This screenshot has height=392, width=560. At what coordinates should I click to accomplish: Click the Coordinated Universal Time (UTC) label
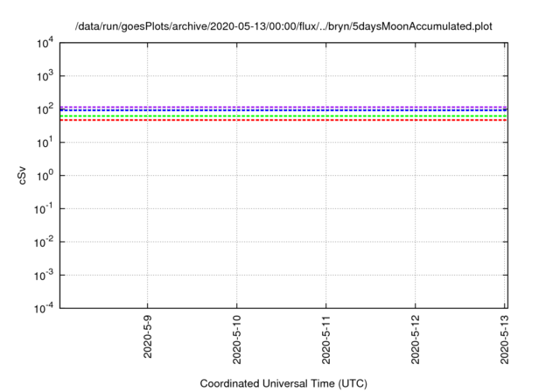[x=283, y=383]
